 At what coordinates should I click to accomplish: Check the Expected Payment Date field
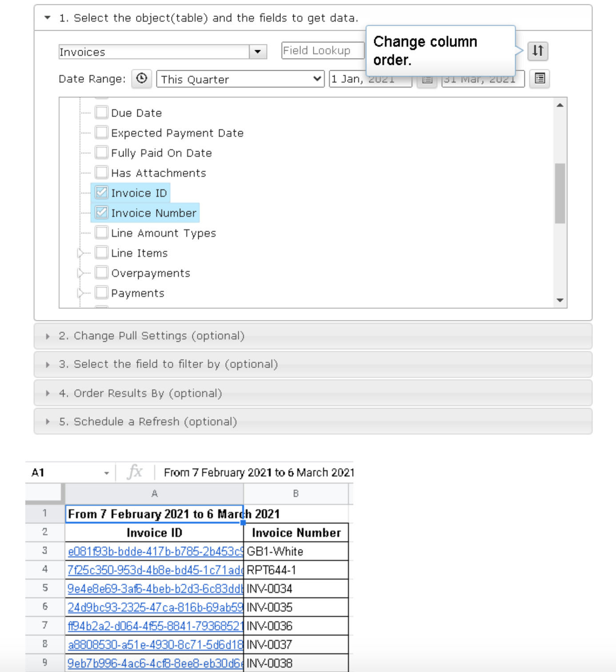102,132
